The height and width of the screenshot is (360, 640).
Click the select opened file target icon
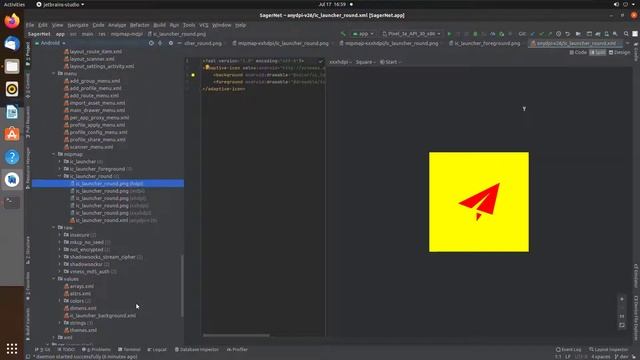tap(151, 43)
